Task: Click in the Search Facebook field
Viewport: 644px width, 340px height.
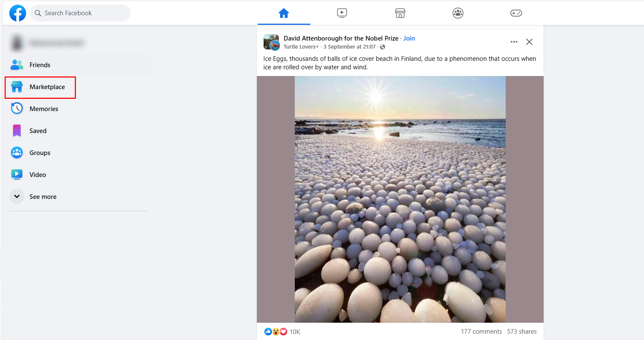Action: point(80,13)
